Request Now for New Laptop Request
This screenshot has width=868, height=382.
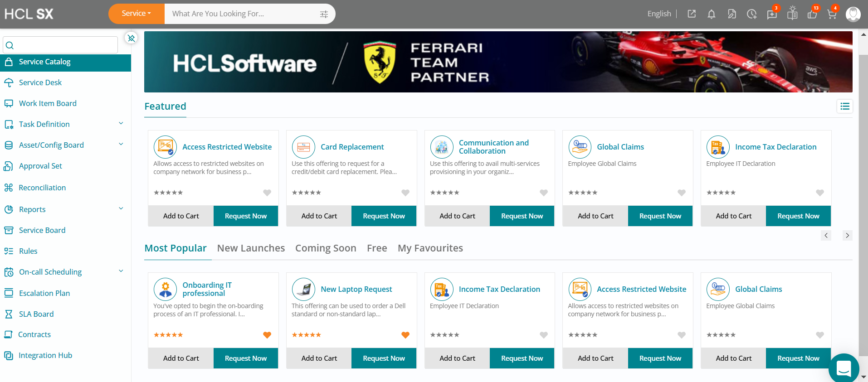[x=384, y=358]
